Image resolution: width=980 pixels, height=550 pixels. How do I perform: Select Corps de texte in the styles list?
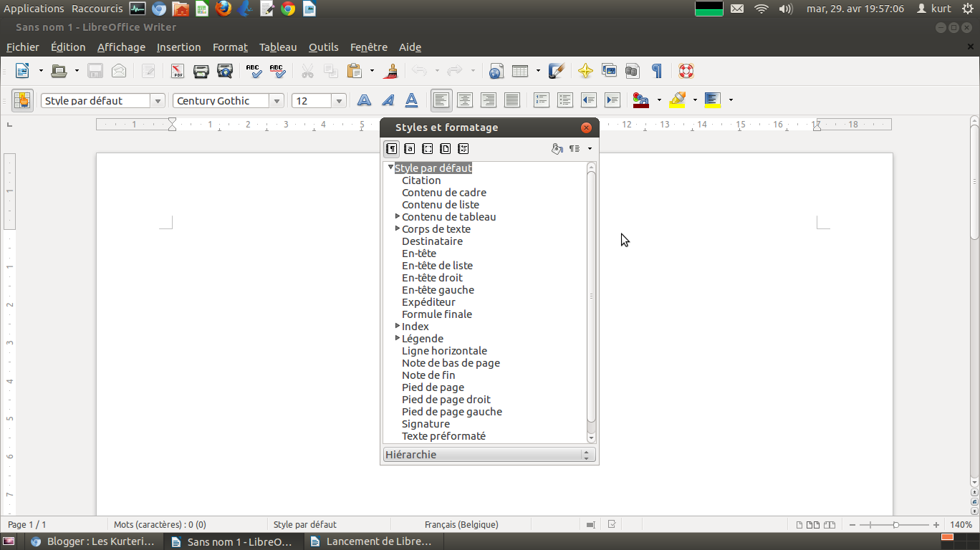coord(436,228)
